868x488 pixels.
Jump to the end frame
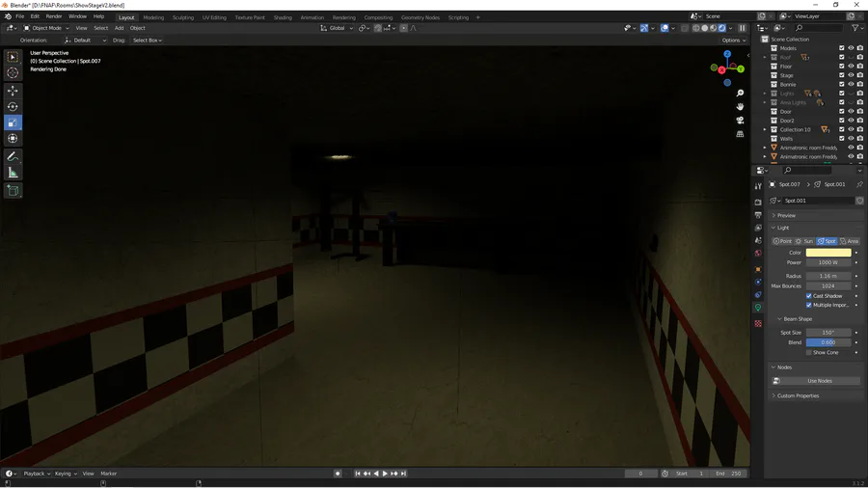pyautogui.click(x=403, y=474)
